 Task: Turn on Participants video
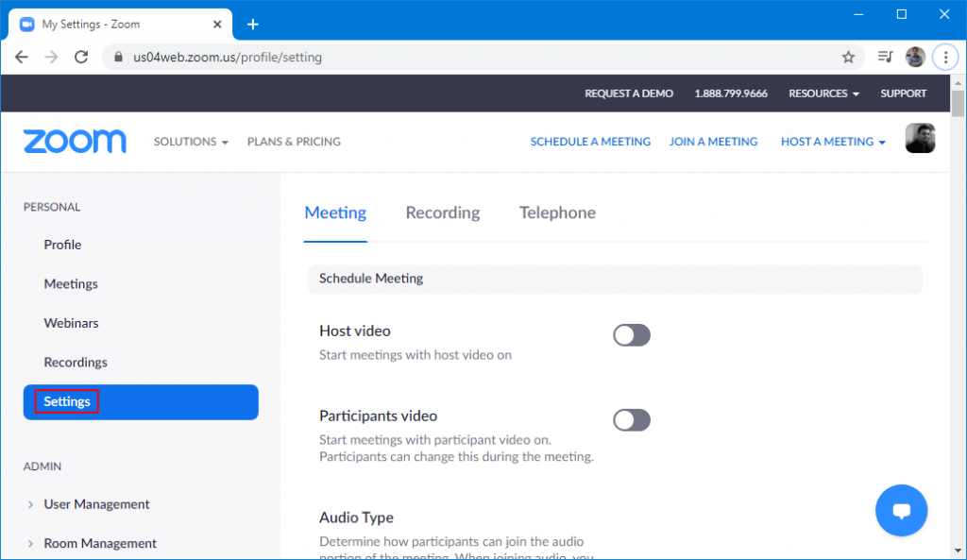(x=631, y=419)
